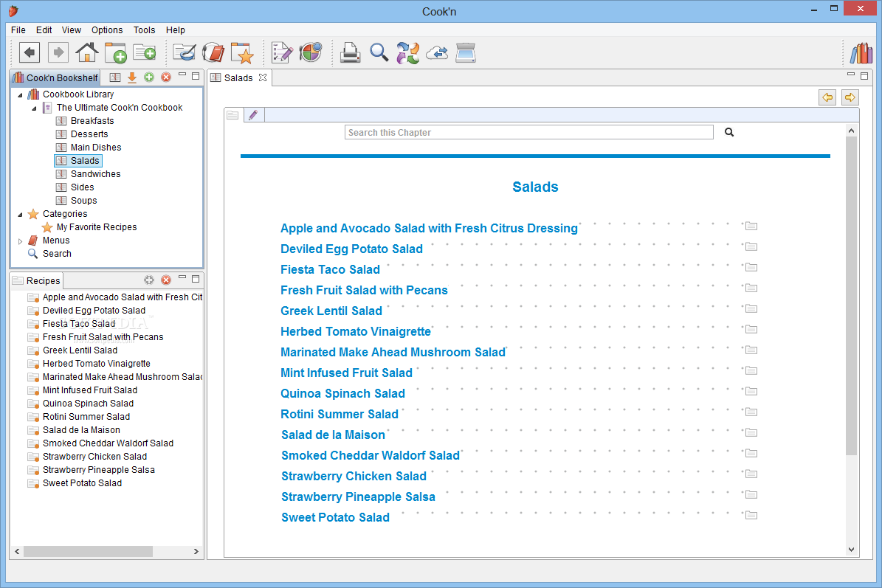Maximize the Recipes panel
The width and height of the screenshot is (882, 588).
196,279
